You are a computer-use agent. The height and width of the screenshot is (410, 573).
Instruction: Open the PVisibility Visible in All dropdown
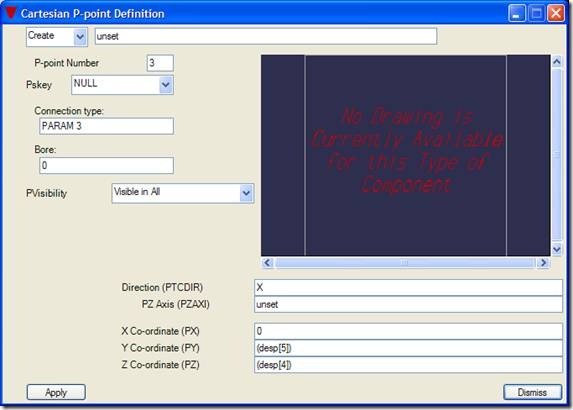(x=246, y=193)
